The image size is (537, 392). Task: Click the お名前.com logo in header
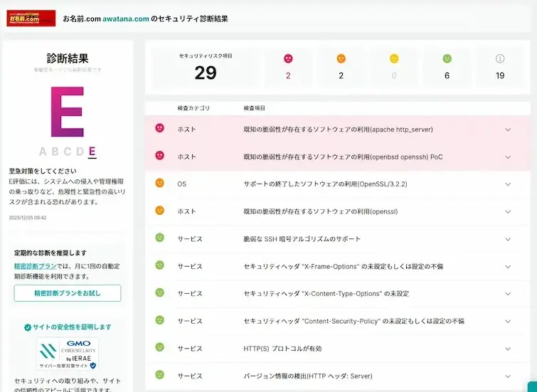click(31, 18)
